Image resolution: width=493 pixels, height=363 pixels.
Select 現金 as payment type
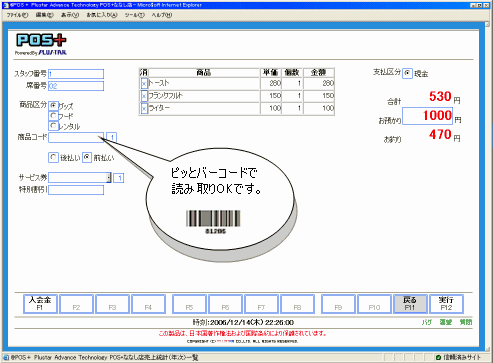407,73
